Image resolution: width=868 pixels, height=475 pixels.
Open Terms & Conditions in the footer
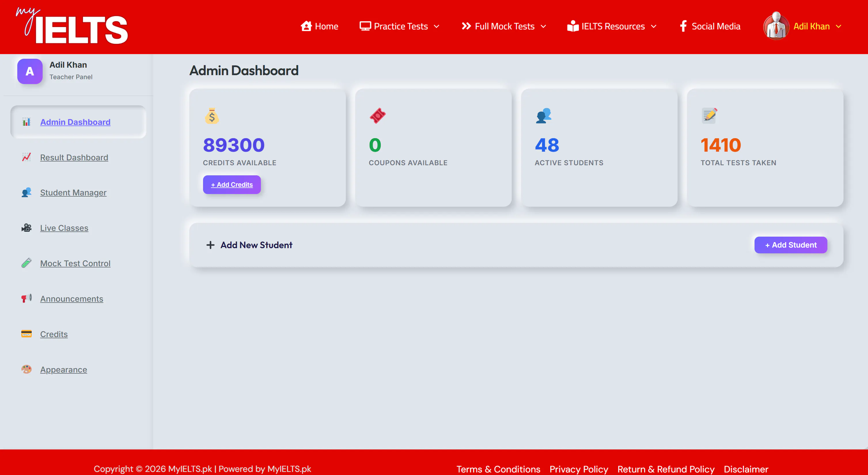(x=498, y=469)
